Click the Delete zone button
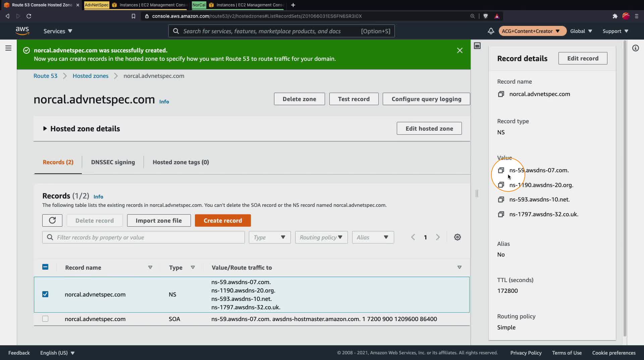Viewport: 644px width, 360px height. tap(299, 99)
